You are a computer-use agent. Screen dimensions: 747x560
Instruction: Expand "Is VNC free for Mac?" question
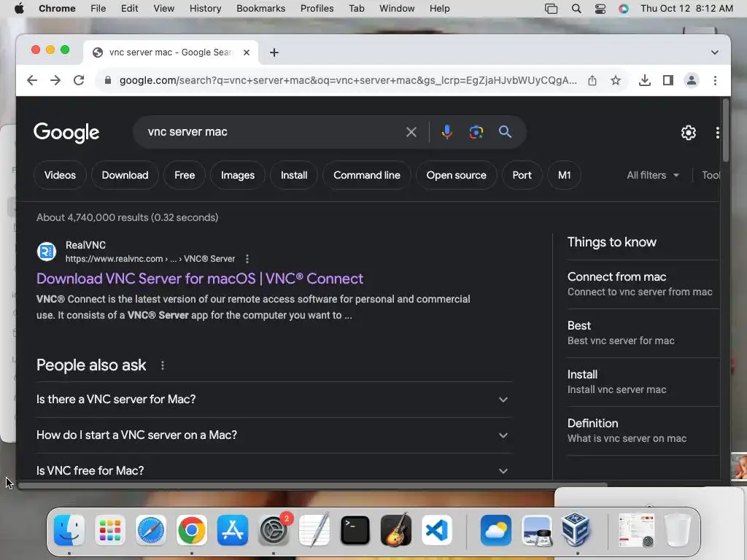click(x=274, y=470)
